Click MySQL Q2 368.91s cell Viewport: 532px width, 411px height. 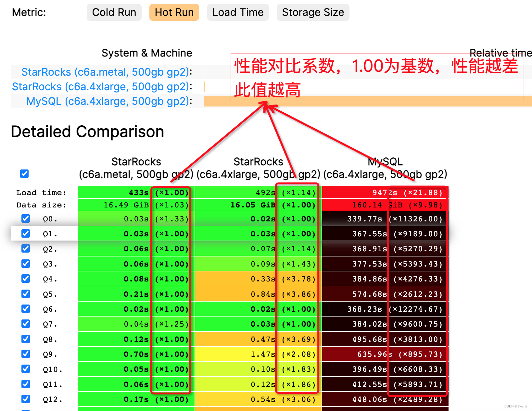coord(385,249)
